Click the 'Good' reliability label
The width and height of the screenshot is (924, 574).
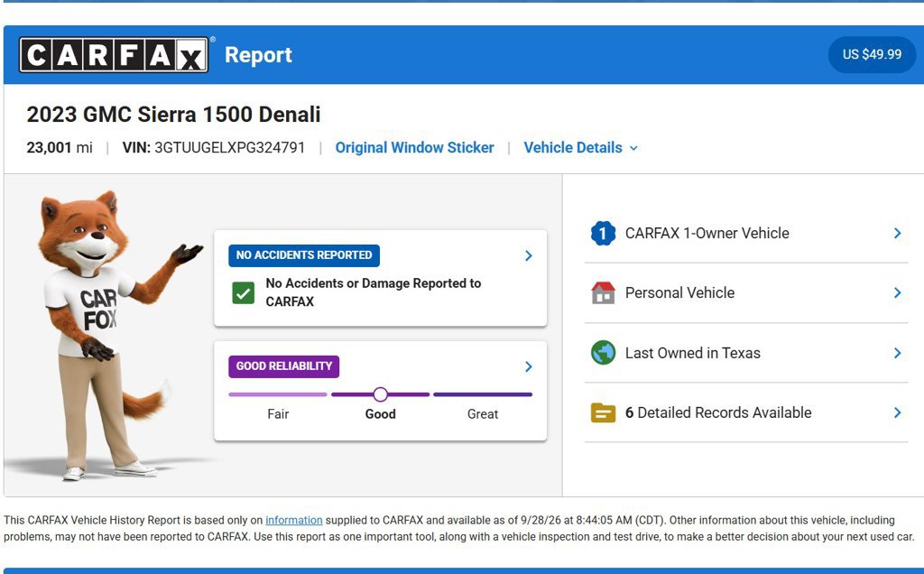pyautogui.click(x=380, y=414)
